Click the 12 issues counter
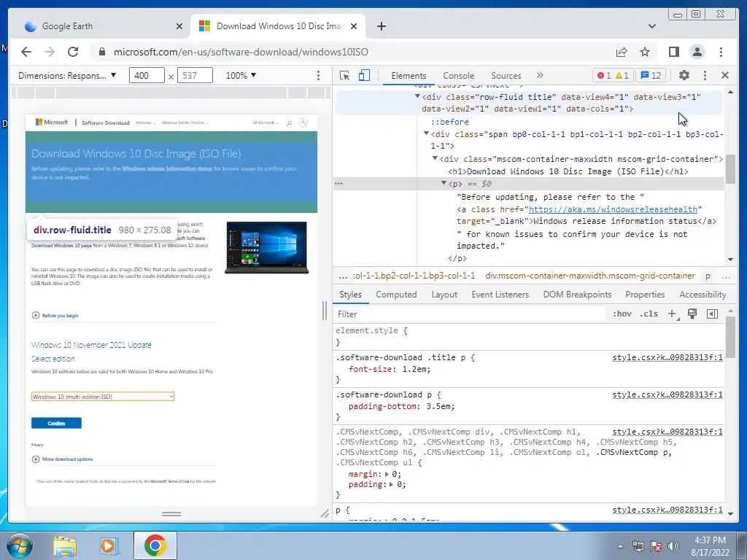This screenshot has width=747, height=560. [651, 75]
